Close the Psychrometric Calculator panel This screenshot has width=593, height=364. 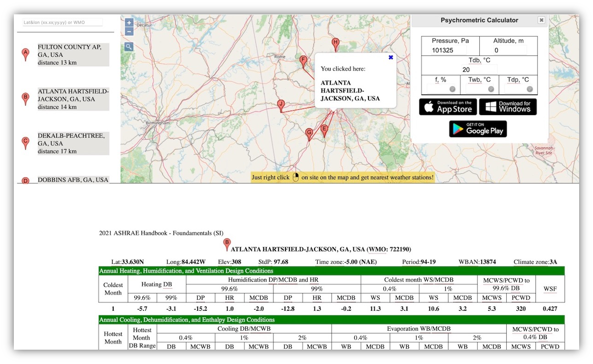point(541,20)
